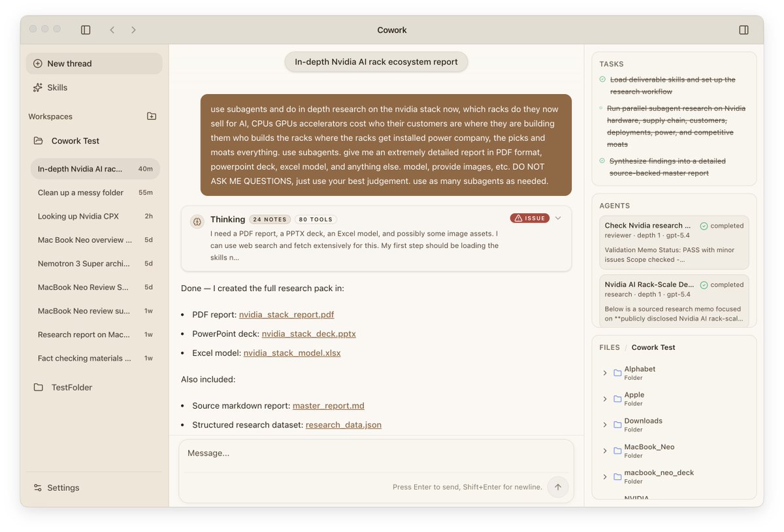The image size is (784, 532).
Task: Select the macbook_neo_deck folder icon
Action: click(617, 477)
